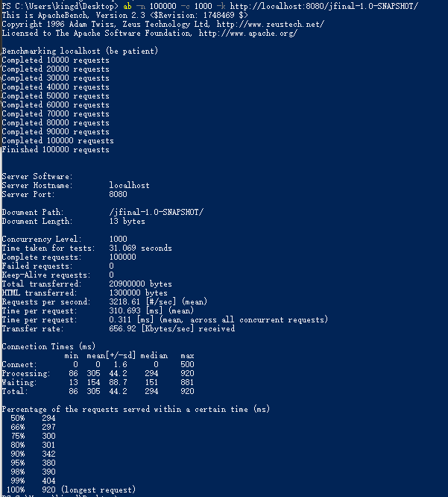This screenshot has height=497, width=448.
Task: Click the Concurrency Level value 1000
Action: [119, 239]
